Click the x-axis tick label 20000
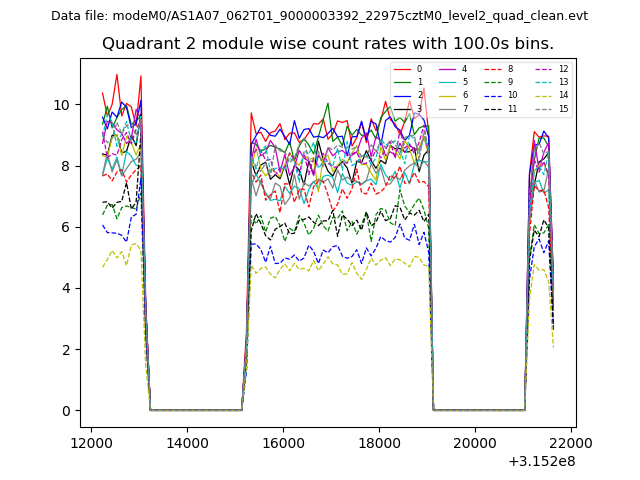Image resolution: width=640 pixels, height=480 pixels. pos(474,443)
